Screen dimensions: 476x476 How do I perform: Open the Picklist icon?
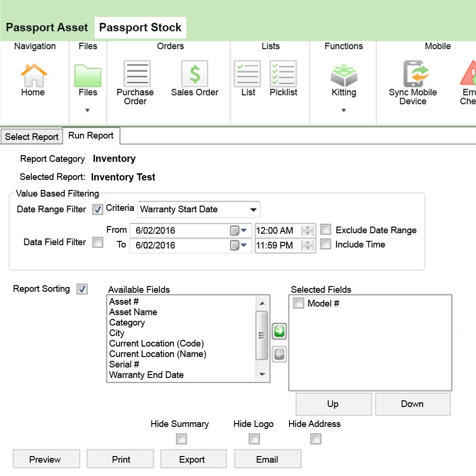[x=283, y=74]
